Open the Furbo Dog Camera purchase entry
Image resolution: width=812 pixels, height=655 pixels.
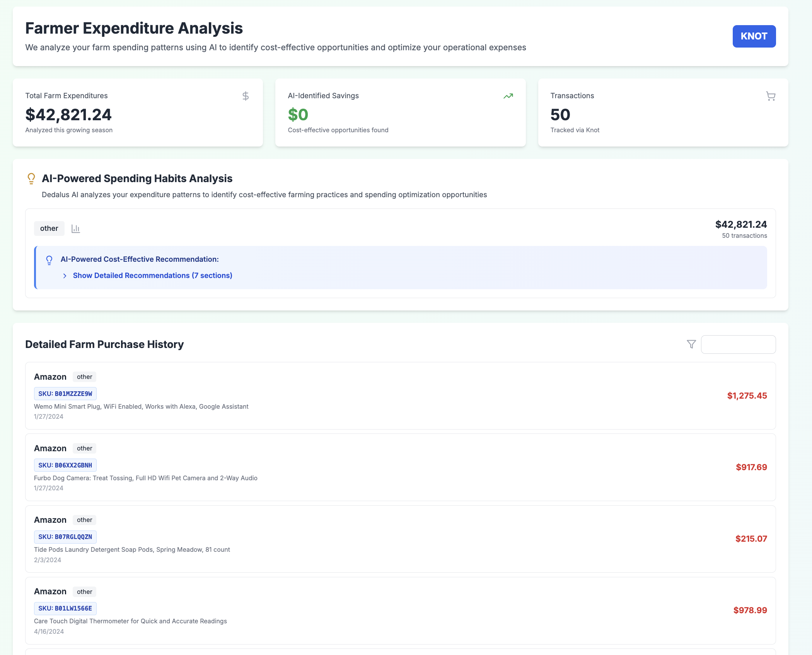click(x=145, y=478)
